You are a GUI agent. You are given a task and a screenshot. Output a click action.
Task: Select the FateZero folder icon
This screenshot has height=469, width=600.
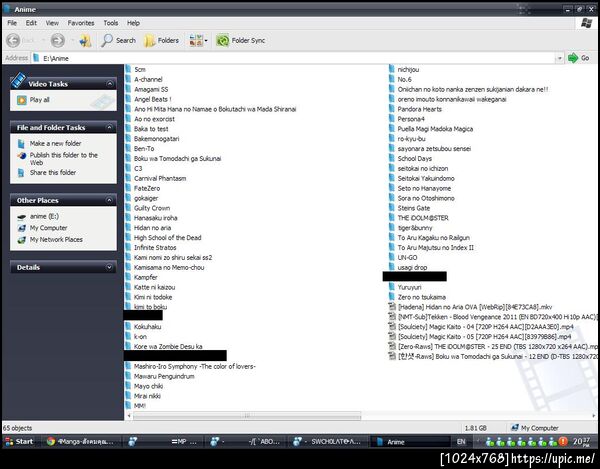(128, 188)
